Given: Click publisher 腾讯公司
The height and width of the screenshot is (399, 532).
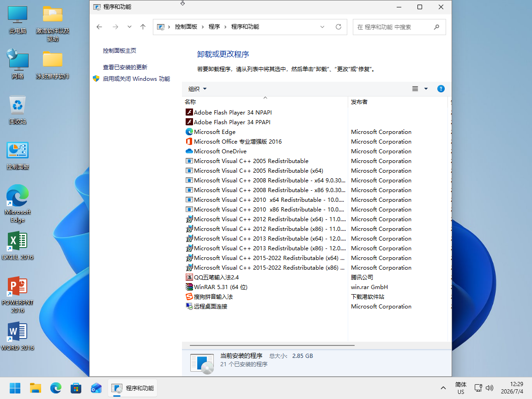Looking at the screenshot, I should tap(362, 277).
